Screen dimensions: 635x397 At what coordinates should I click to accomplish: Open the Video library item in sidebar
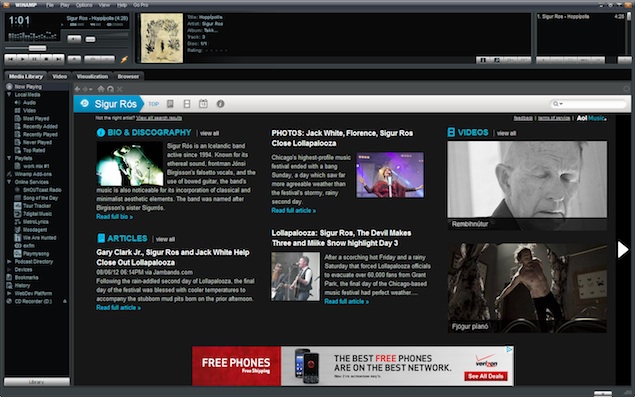[29, 111]
